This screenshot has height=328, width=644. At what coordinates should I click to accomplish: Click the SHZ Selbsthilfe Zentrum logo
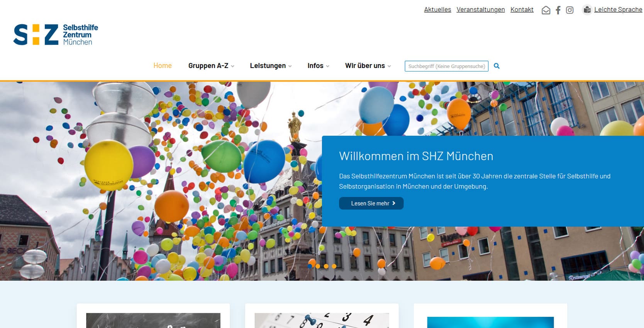(56, 35)
